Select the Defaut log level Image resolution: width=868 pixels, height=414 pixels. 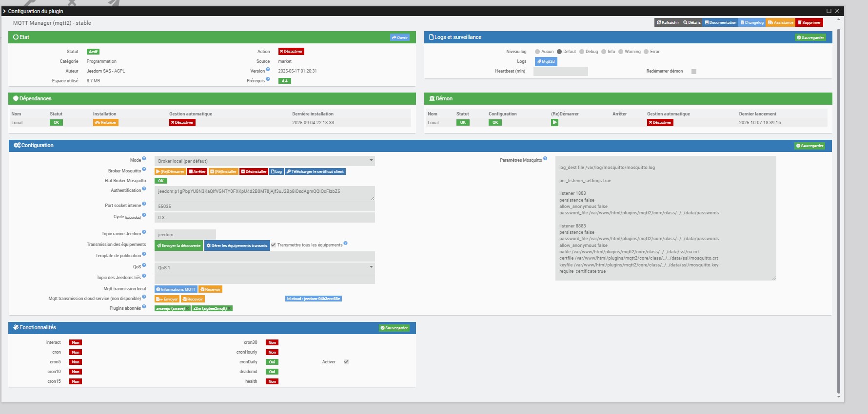[559, 52]
